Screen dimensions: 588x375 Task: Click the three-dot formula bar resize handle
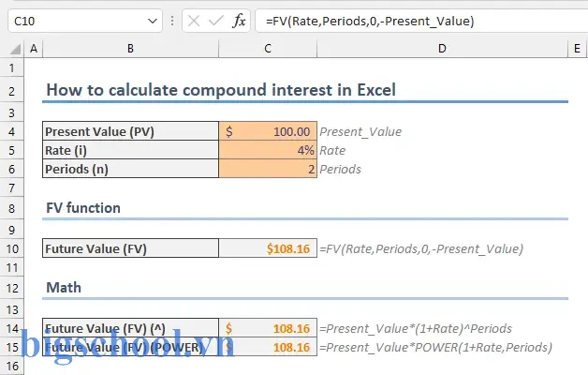click(172, 21)
